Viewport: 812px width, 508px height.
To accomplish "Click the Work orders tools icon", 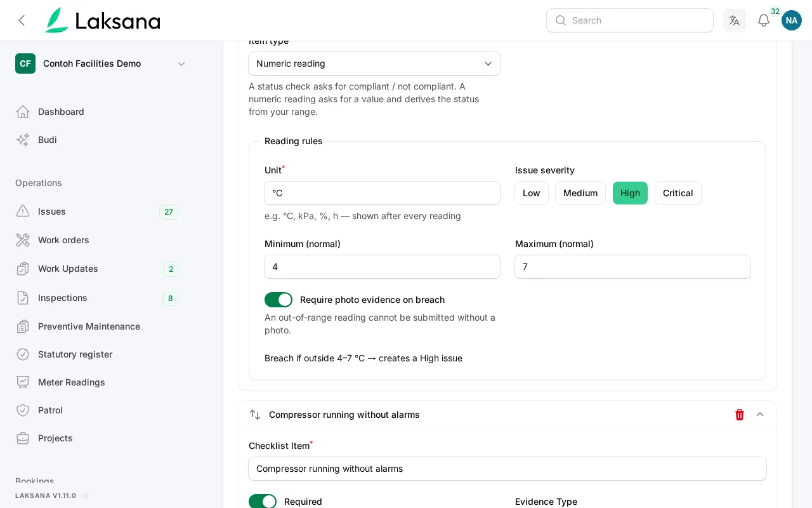I will (x=23, y=240).
